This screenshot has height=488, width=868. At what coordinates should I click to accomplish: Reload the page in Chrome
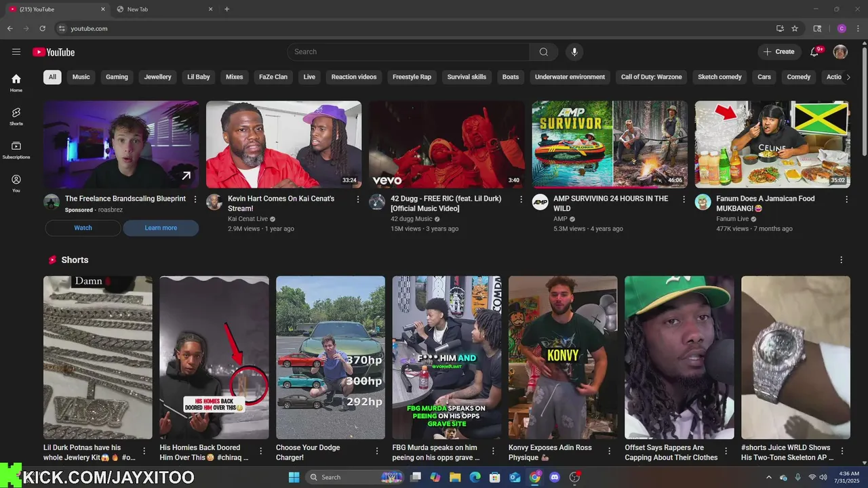(x=42, y=28)
